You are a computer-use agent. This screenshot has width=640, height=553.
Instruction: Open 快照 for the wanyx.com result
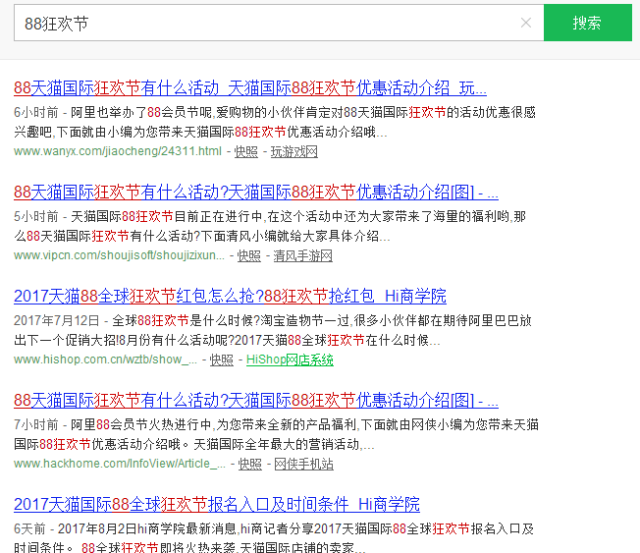[x=246, y=152]
